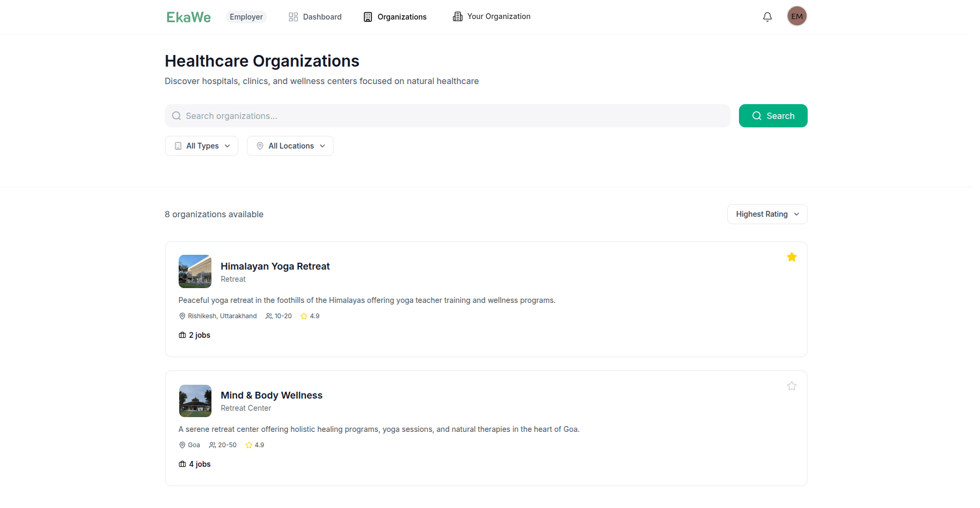Viewport: 980px width, 508px height.
Task: Click the Organizations building icon
Action: (x=367, y=16)
